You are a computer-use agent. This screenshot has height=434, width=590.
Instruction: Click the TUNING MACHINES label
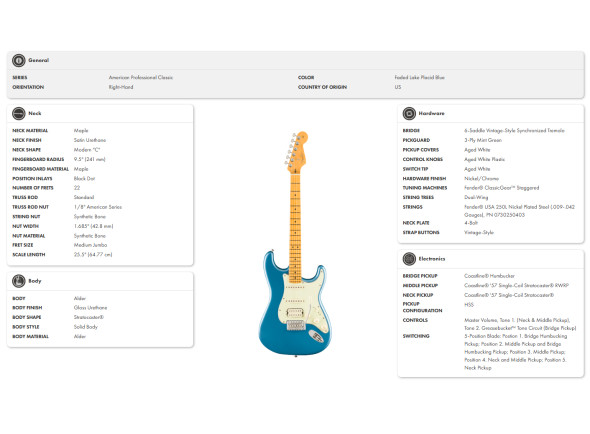[x=425, y=188]
